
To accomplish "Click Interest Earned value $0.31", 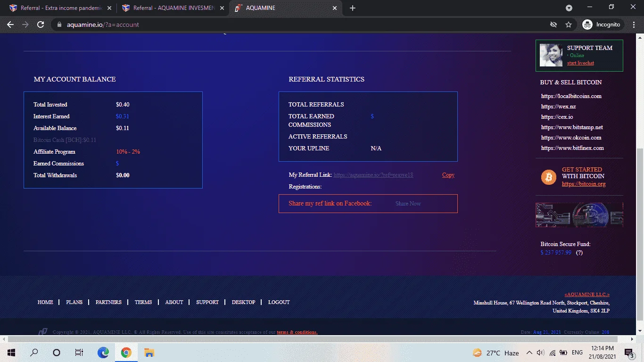I will click(x=123, y=116).
